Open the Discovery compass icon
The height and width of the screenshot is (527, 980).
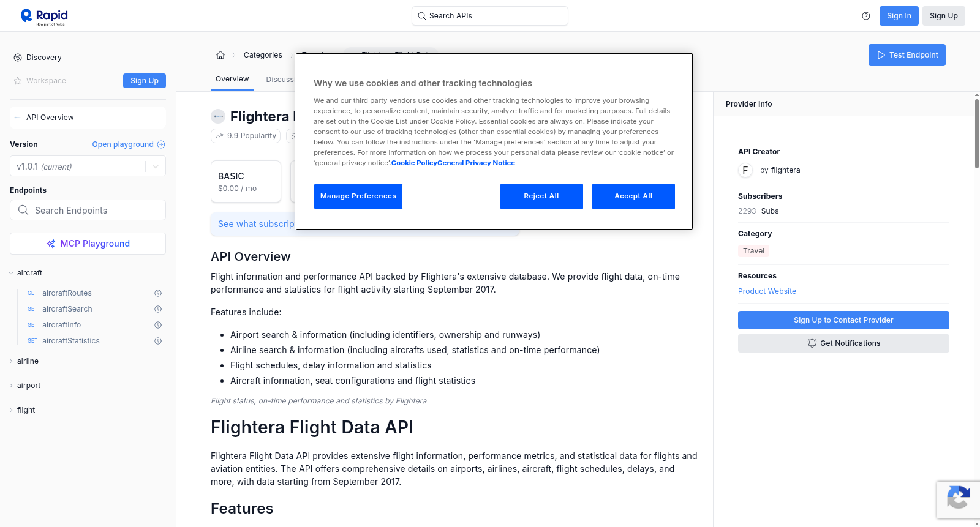18,58
